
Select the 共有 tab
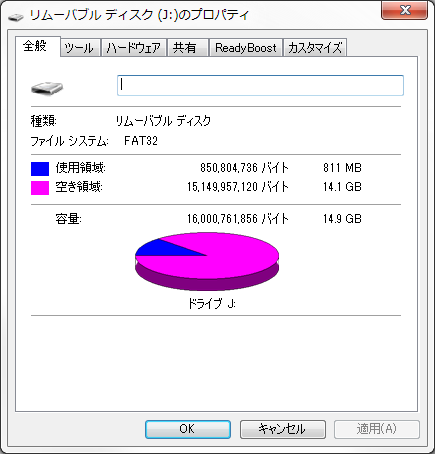click(x=184, y=48)
